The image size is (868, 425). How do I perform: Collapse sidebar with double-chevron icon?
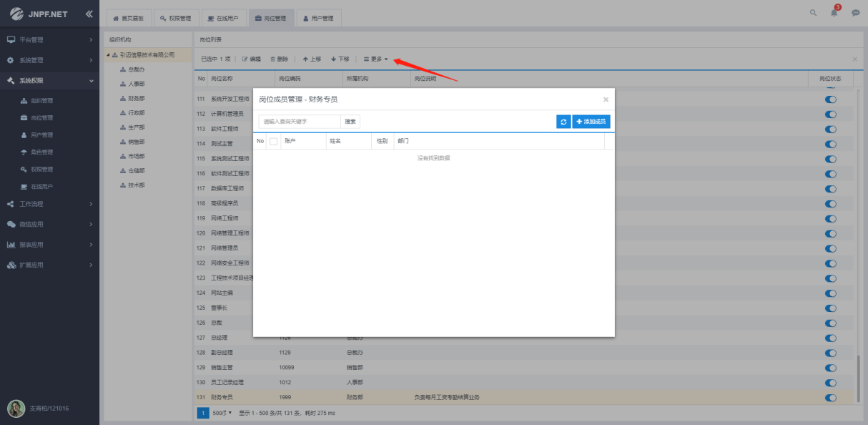[x=89, y=14]
